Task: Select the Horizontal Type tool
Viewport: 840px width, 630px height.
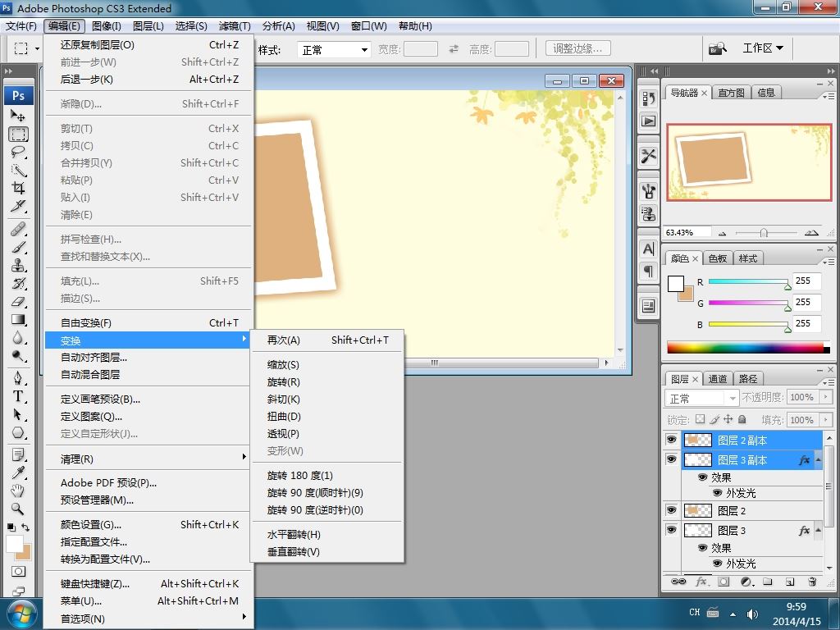Action: pos(18,396)
